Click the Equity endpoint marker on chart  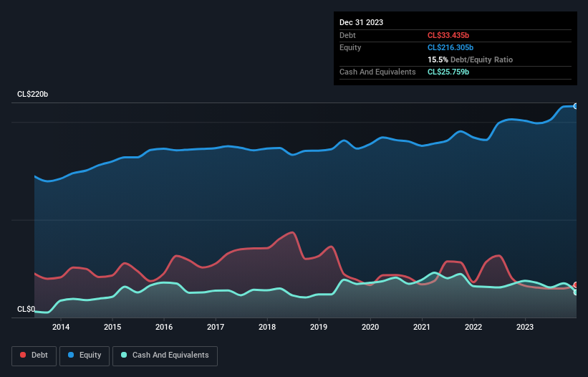click(576, 107)
